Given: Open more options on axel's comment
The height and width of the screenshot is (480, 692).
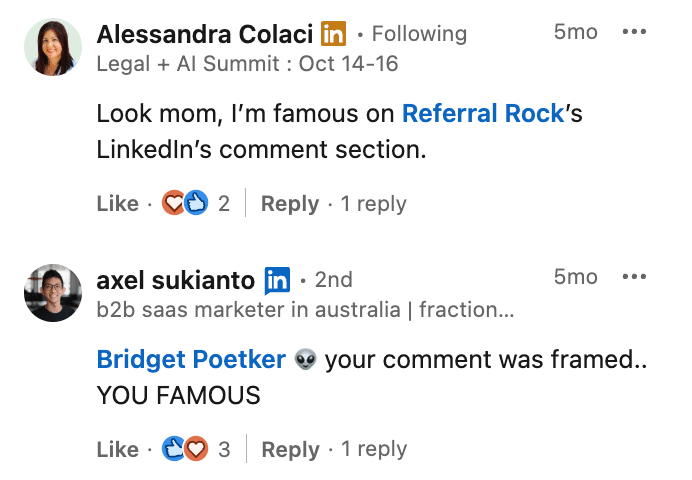Looking at the screenshot, I should coord(634,277).
